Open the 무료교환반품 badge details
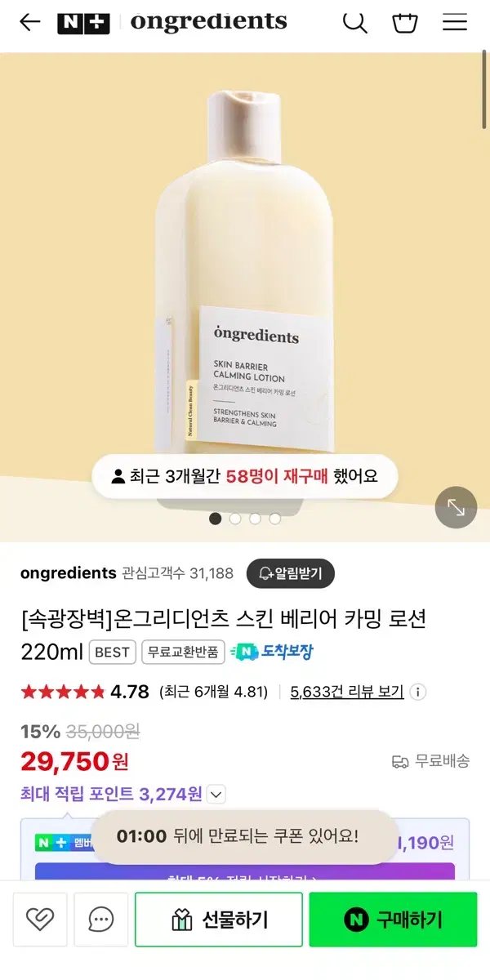490x980 pixels. [184, 652]
